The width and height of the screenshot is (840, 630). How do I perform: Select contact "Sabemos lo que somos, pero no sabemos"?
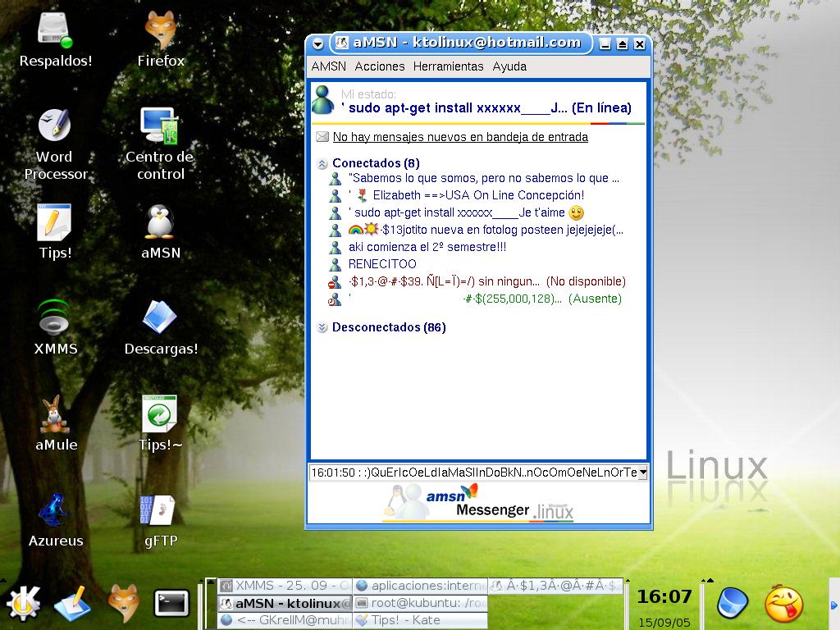pos(484,178)
